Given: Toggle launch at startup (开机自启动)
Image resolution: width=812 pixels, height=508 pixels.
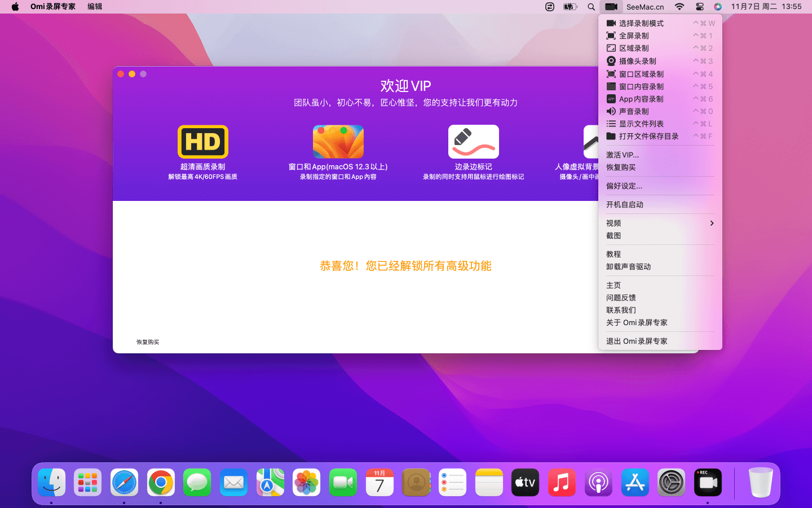Looking at the screenshot, I should pyautogui.click(x=624, y=204).
